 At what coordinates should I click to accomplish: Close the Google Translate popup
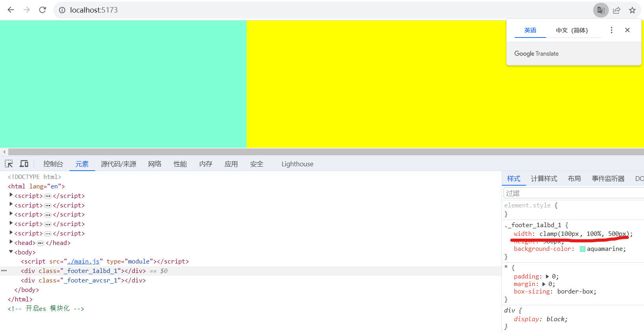point(627,30)
